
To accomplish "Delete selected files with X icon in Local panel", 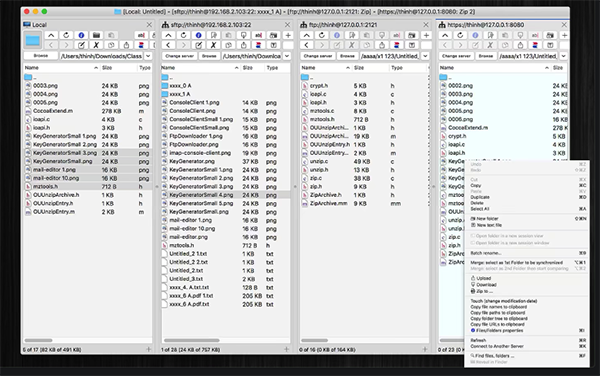I will (96, 45).
